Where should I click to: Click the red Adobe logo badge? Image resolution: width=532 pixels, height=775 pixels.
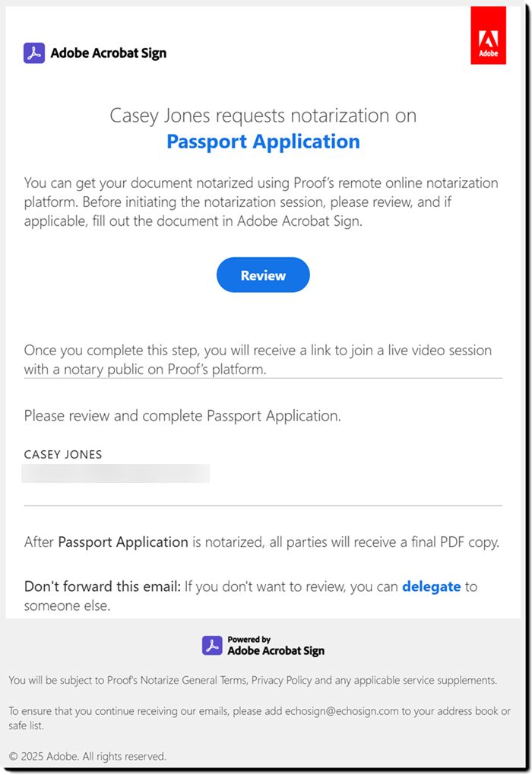tap(488, 36)
